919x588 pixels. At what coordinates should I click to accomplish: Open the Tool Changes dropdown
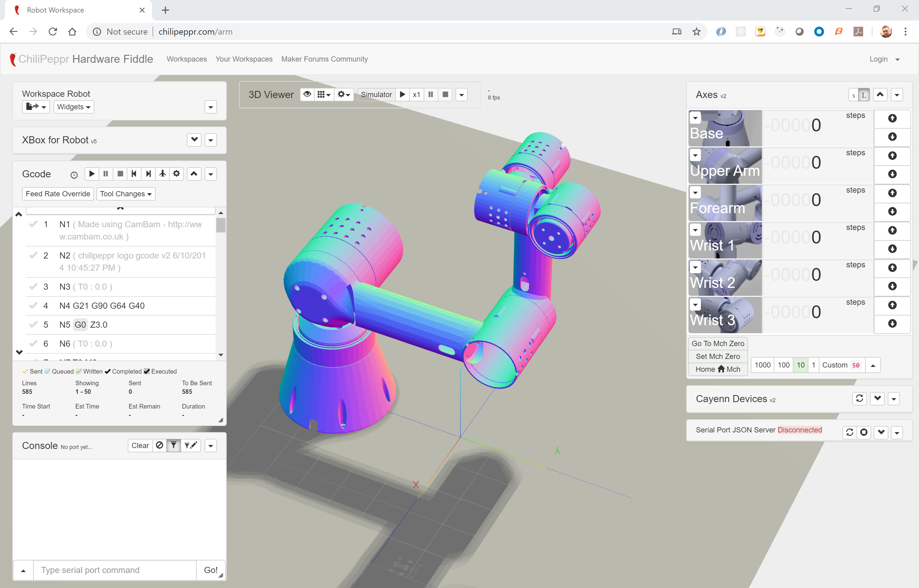tap(126, 194)
